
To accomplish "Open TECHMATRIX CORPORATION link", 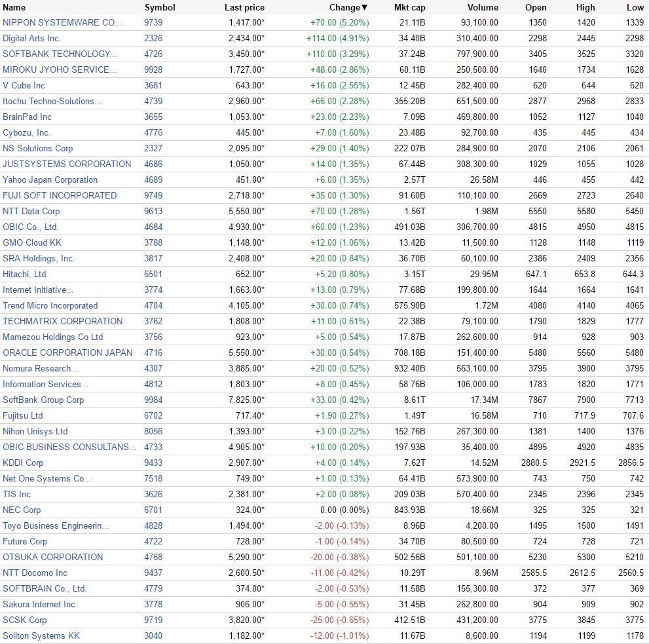I will [x=62, y=322].
